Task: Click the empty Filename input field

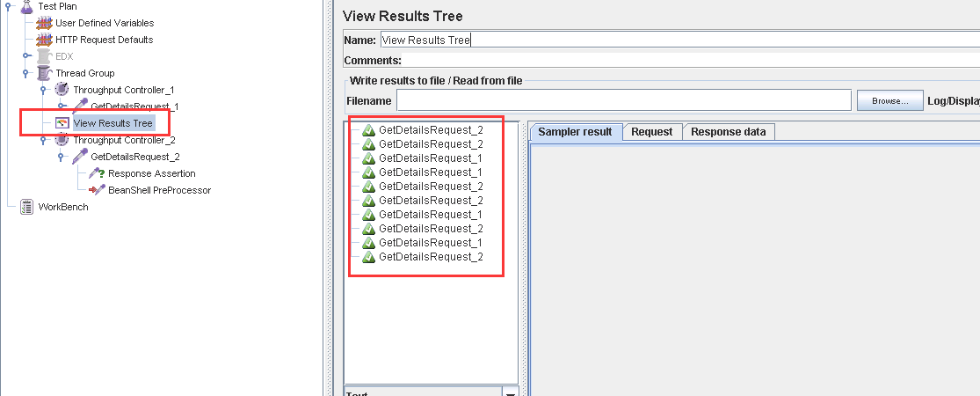Action: pos(624,100)
